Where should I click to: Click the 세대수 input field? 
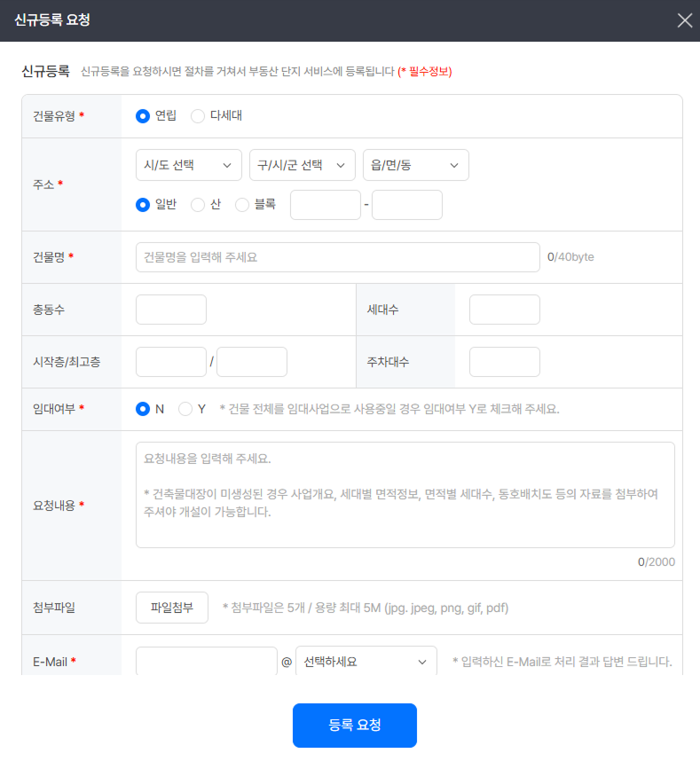505,310
